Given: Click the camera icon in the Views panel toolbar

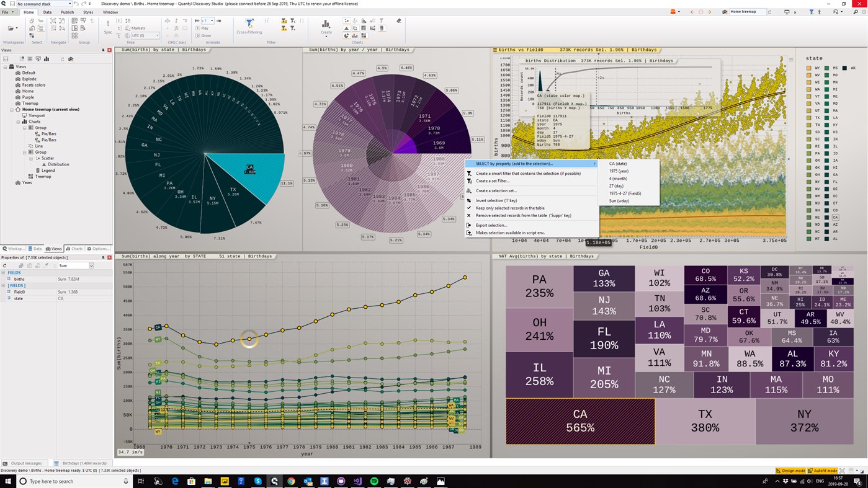Looking at the screenshot, I should click(70, 58).
